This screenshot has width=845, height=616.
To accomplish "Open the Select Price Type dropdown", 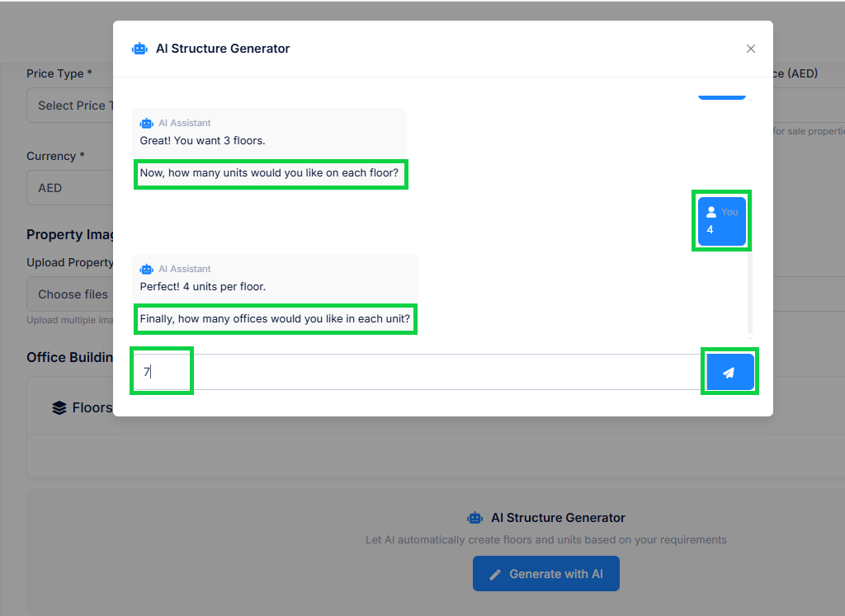I will (71, 106).
